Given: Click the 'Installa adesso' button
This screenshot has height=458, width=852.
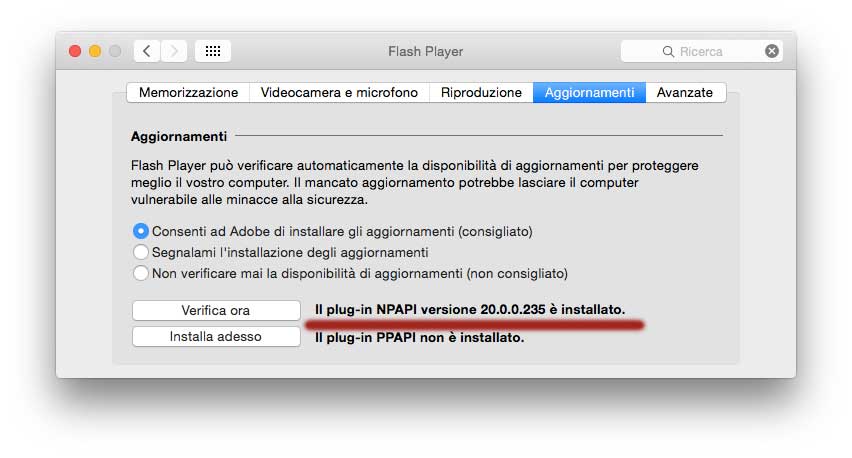Looking at the screenshot, I should [x=216, y=337].
